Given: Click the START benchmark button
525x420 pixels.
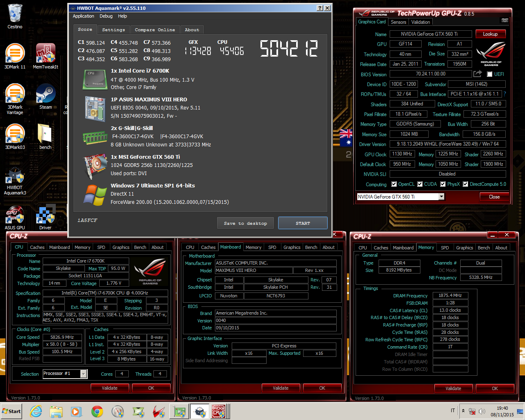Looking at the screenshot, I should [303, 223].
